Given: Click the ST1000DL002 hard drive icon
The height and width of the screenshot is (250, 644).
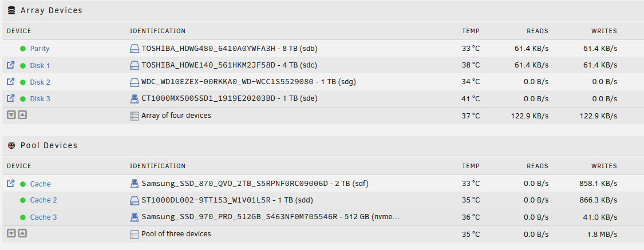Looking at the screenshot, I should 135,200.
